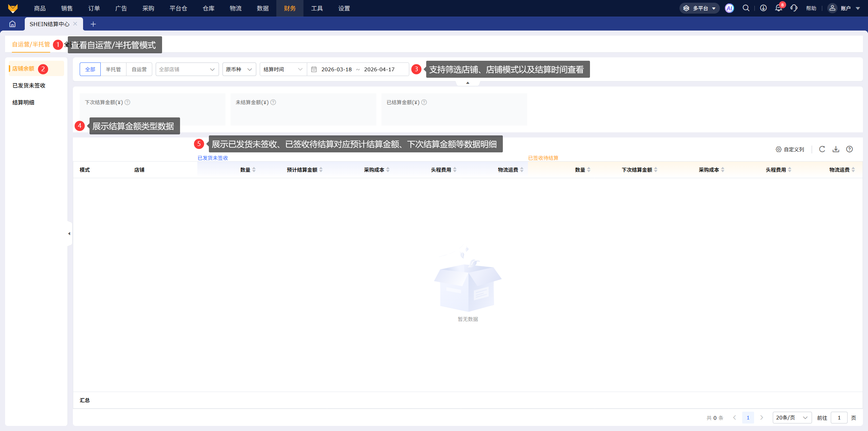Screen dimensions: 868x431
Task: Click the search magnifier icon
Action: (746, 8)
